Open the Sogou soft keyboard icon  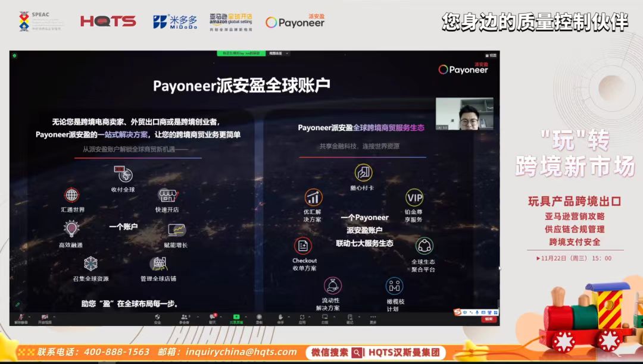pos(483,312)
